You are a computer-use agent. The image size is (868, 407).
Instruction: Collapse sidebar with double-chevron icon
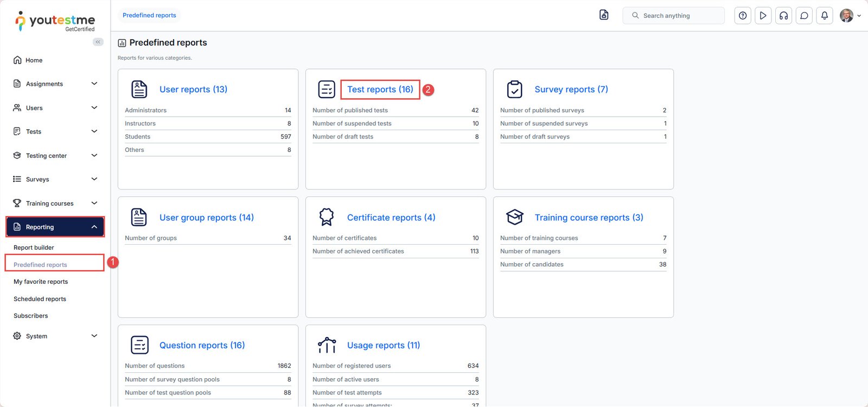98,42
